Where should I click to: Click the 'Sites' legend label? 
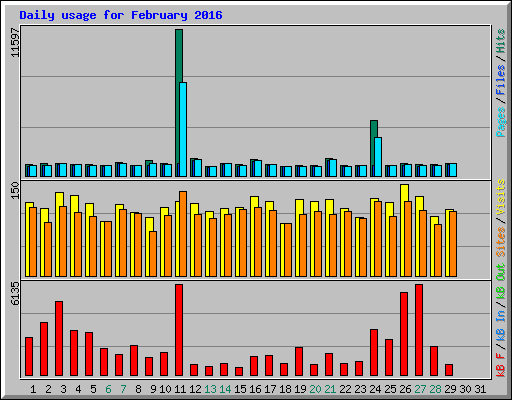501,242
